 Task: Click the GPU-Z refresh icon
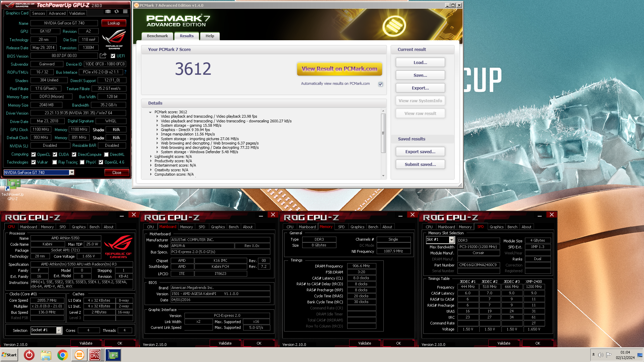point(116,11)
